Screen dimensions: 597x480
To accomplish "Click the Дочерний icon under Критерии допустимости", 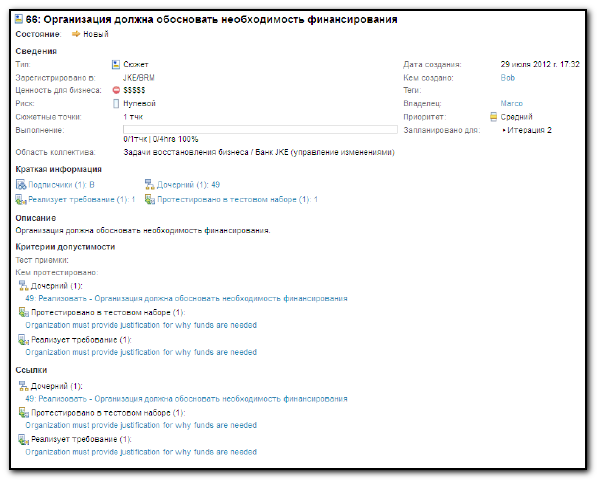I will point(24,286).
